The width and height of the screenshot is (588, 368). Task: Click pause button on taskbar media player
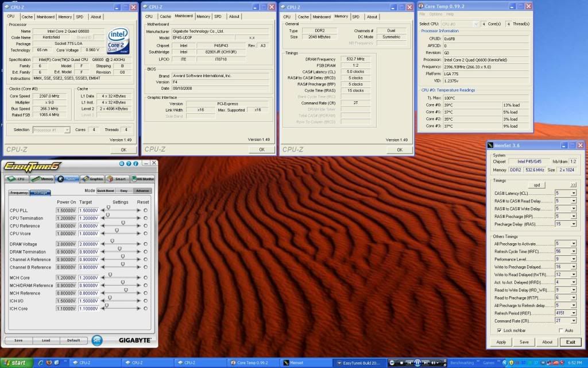pyautogui.click(x=417, y=363)
